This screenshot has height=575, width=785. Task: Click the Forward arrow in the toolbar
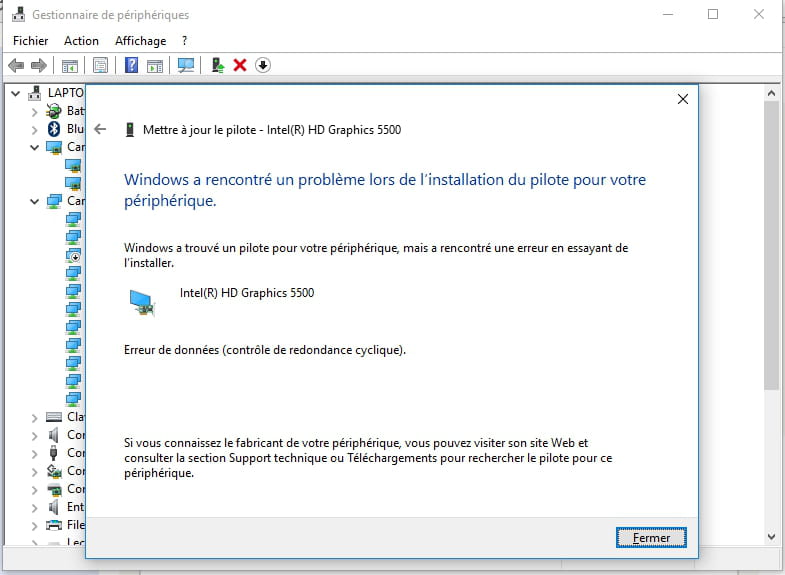tap(39, 65)
